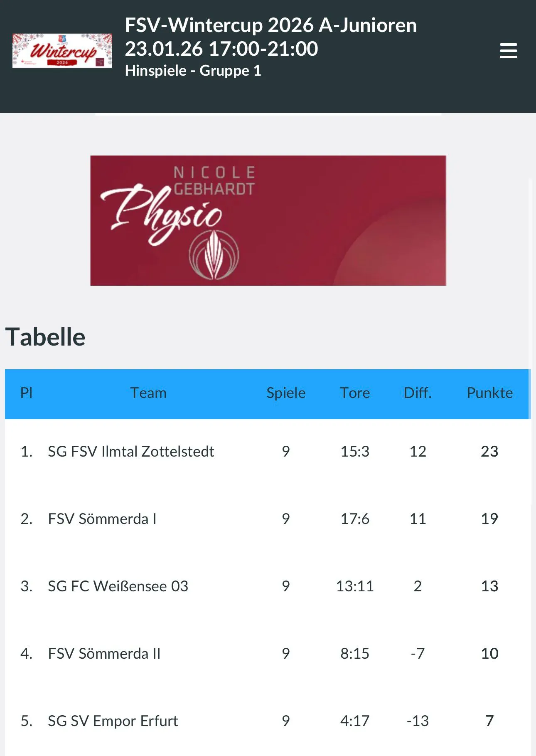Click the Pl column header
The width and height of the screenshot is (536, 756).
[x=26, y=393]
